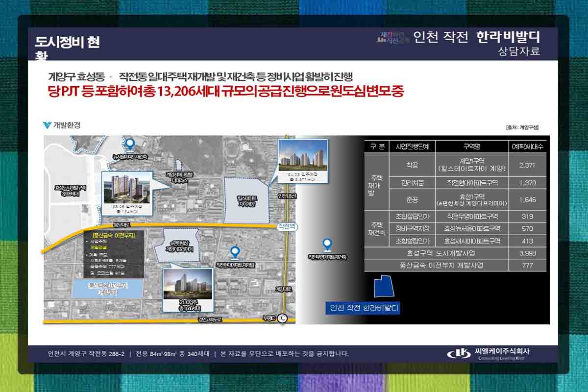Image resolution: width=588 pixels, height=392 pixels.
Task: Click the 계양산파크트루엘 더테라스 map label
Action: pyautogui.click(x=180, y=177)
